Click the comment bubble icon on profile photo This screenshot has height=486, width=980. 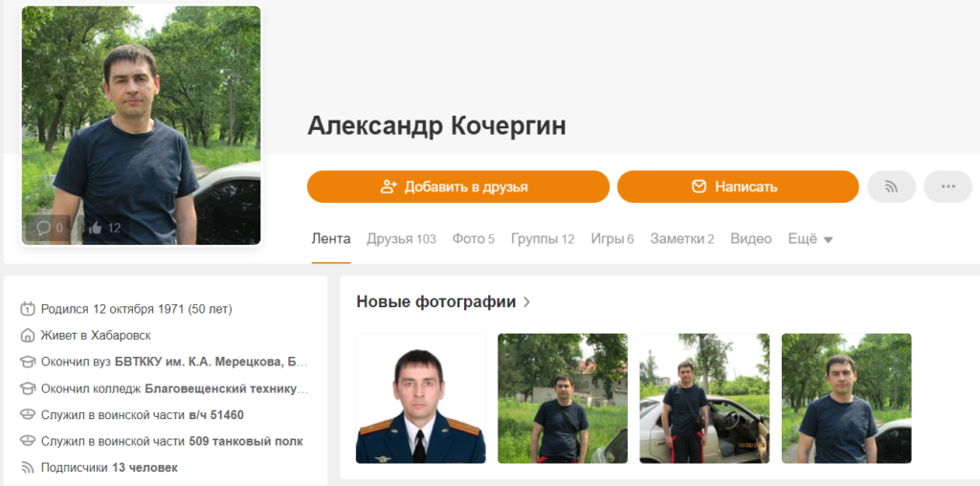point(43,228)
